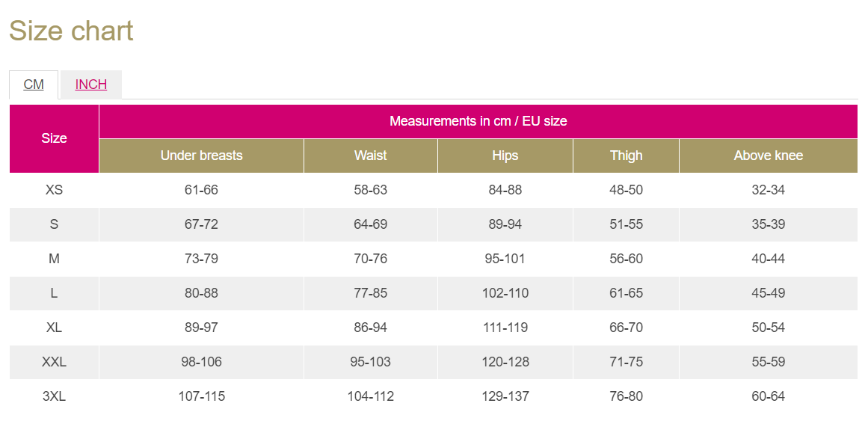Click the Measurements in cm / EU size header
This screenshot has height=424, width=868.
(478, 121)
